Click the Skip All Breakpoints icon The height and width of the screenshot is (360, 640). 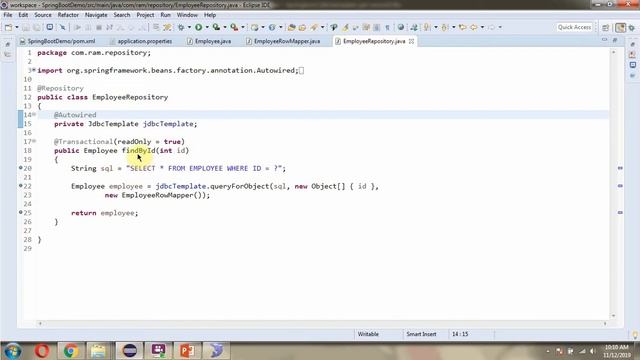pos(62,27)
